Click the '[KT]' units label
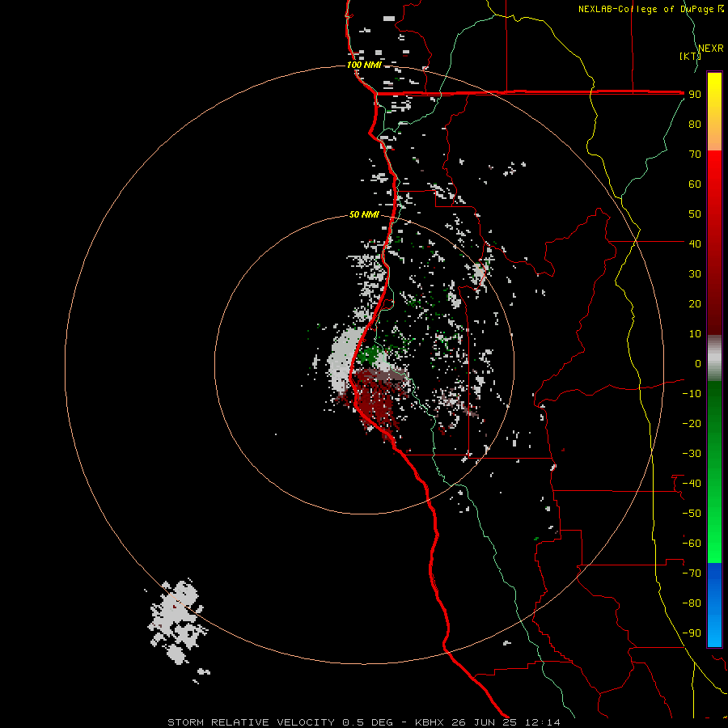This screenshot has width=728, height=728. pyautogui.click(x=690, y=56)
